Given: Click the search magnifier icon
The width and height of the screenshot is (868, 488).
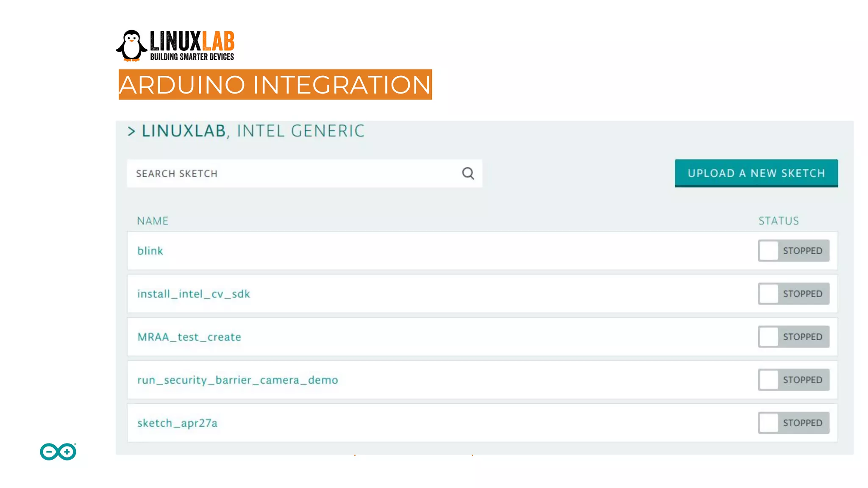Looking at the screenshot, I should (x=468, y=173).
